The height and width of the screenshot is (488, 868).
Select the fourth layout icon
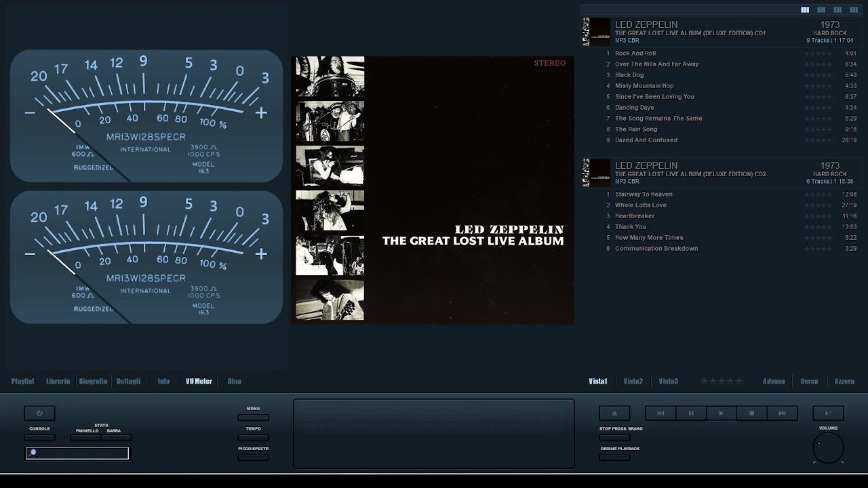(854, 10)
